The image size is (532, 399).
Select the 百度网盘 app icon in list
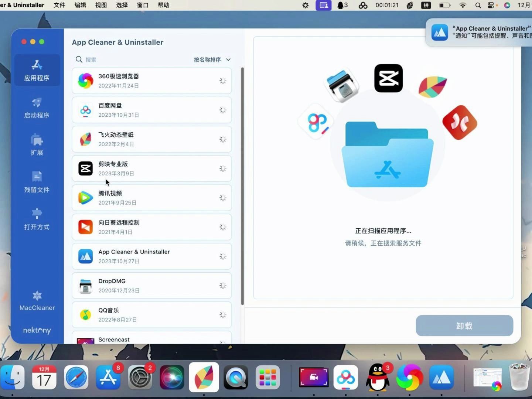85,110
